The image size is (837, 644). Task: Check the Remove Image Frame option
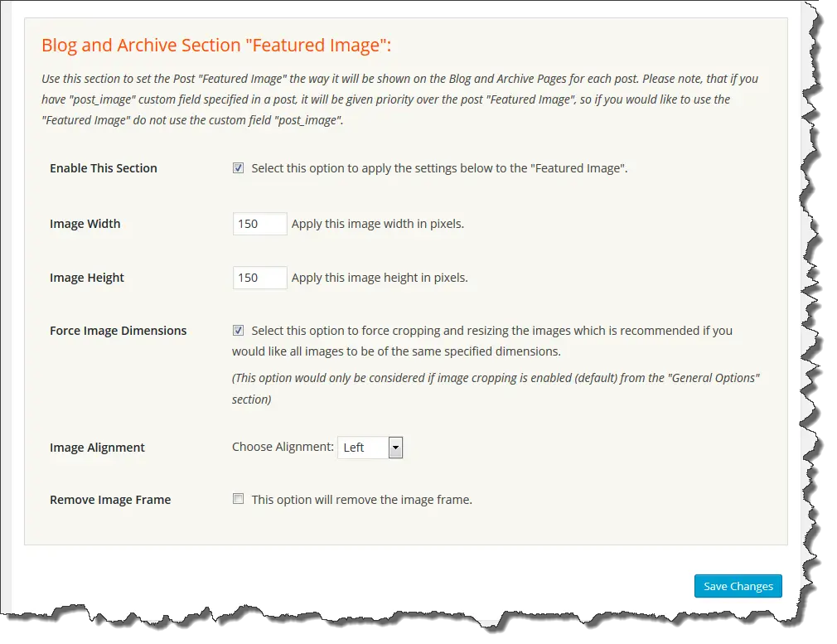tap(238, 498)
